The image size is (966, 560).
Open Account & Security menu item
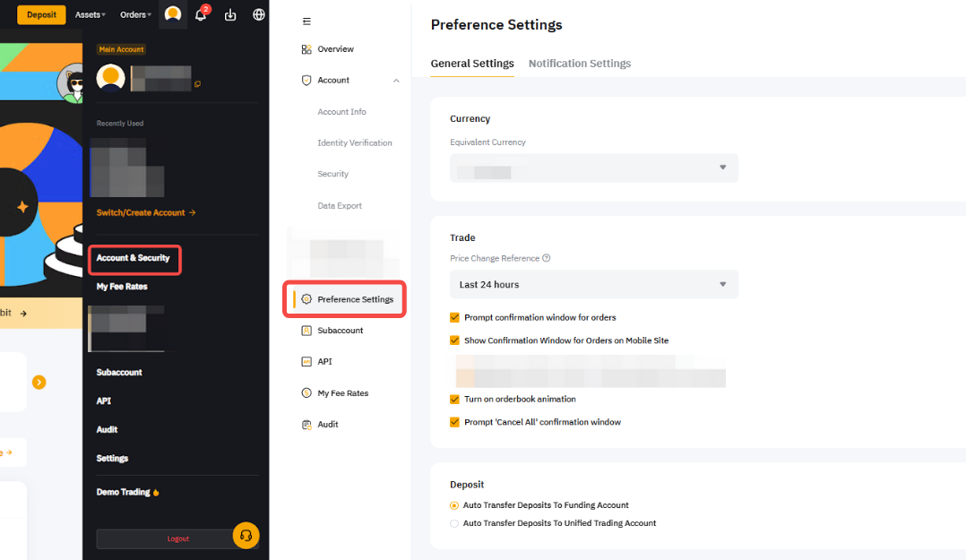tap(134, 258)
